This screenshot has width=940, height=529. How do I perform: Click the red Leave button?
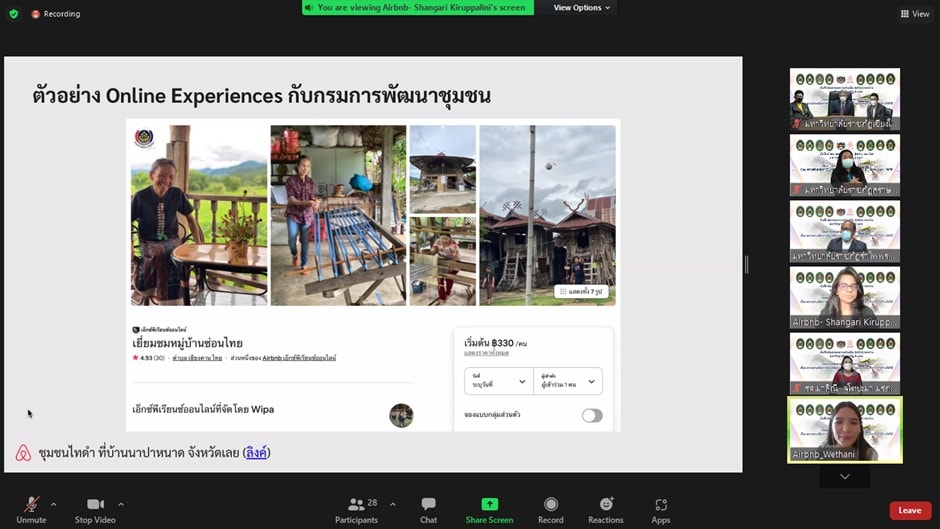click(910, 510)
